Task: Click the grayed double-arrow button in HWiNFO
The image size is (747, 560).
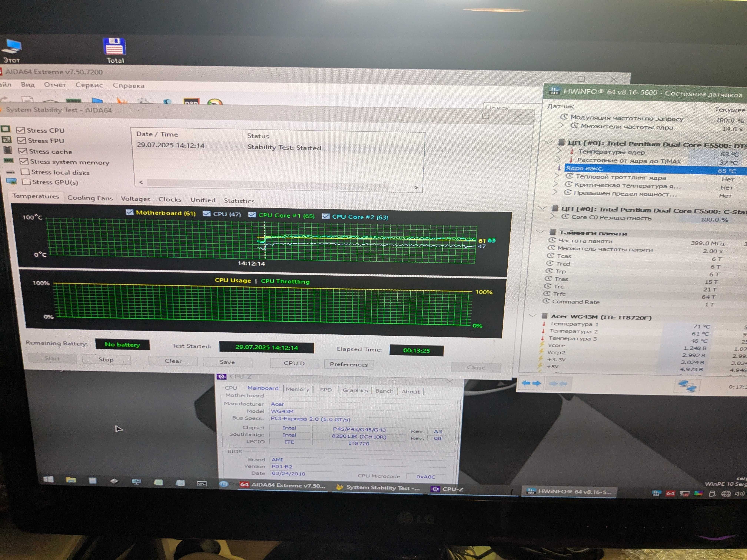Action: (x=558, y=384)
